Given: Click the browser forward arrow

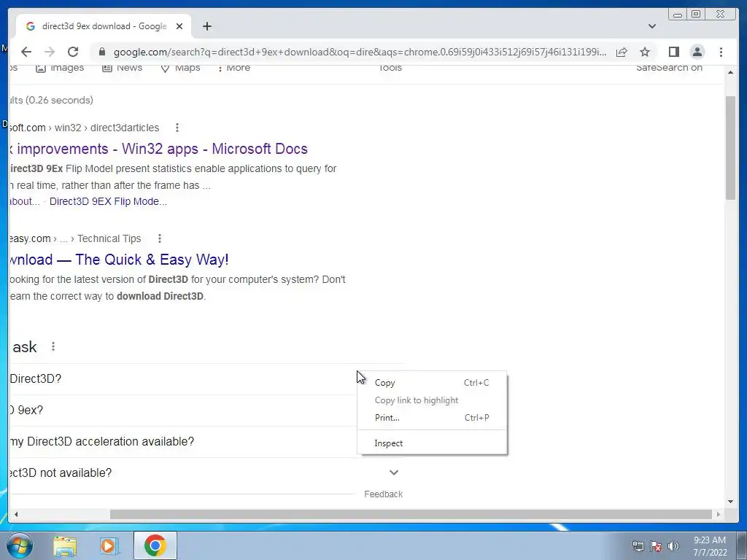Looking at the screenshot, I should (50, 52).
